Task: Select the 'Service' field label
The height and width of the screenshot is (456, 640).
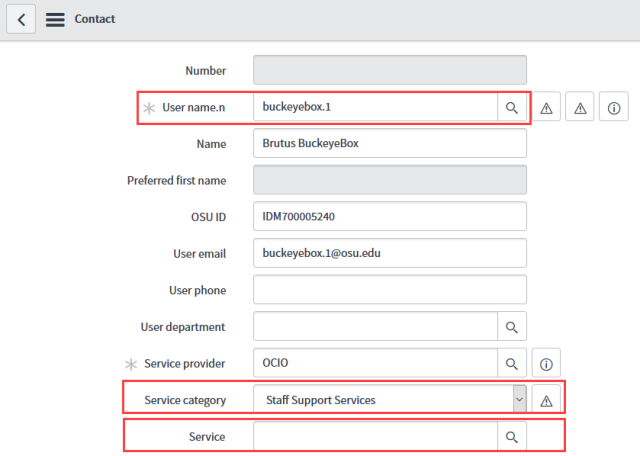Action: point(207,437)
